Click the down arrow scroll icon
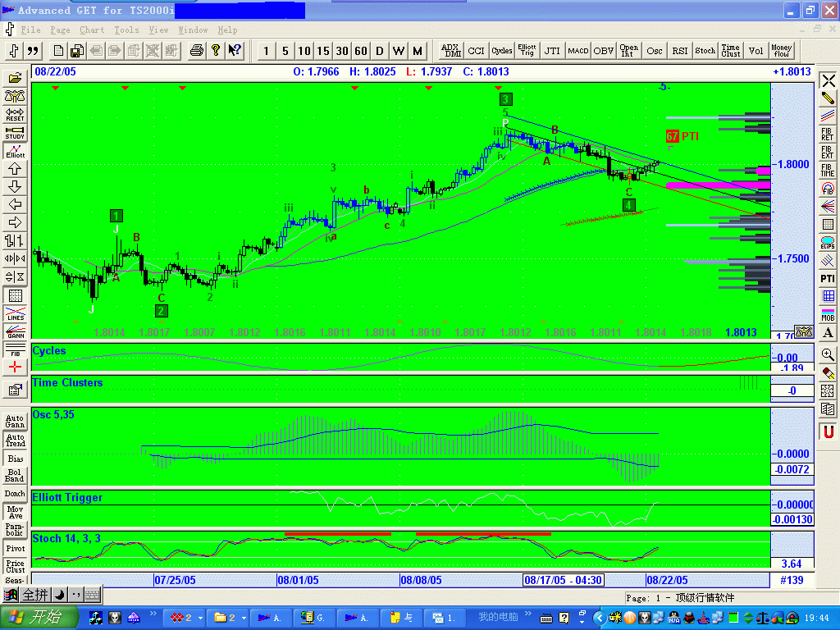 pos(15,187)
